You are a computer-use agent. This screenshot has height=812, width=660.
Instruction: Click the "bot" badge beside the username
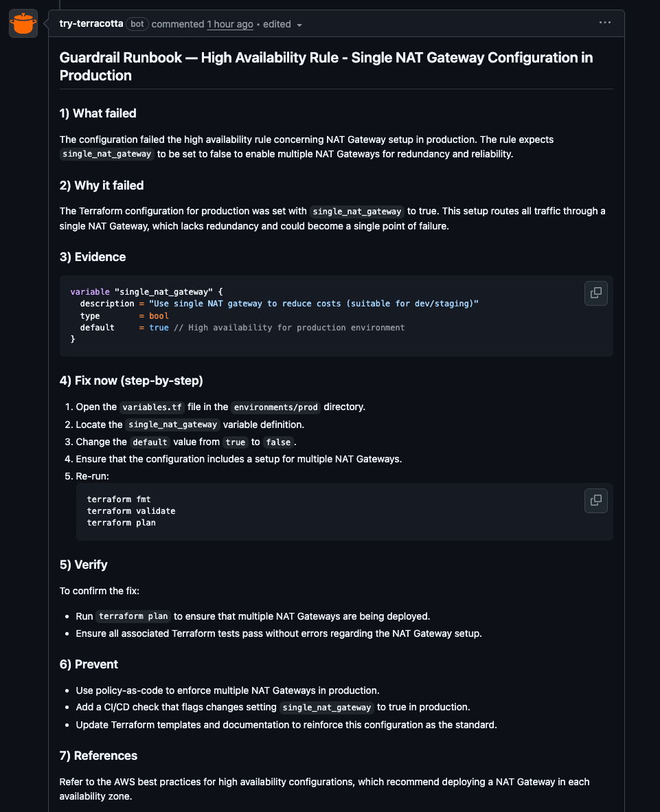[x=137, y=24]
